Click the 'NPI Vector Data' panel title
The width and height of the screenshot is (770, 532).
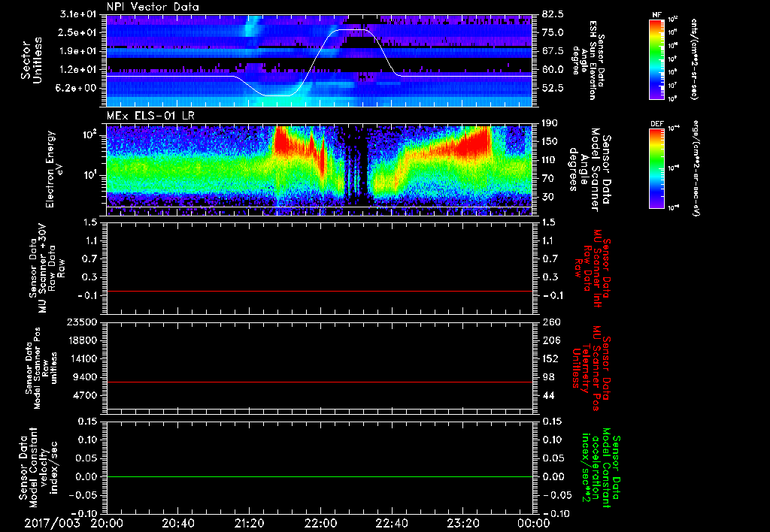tap(153, 7)
